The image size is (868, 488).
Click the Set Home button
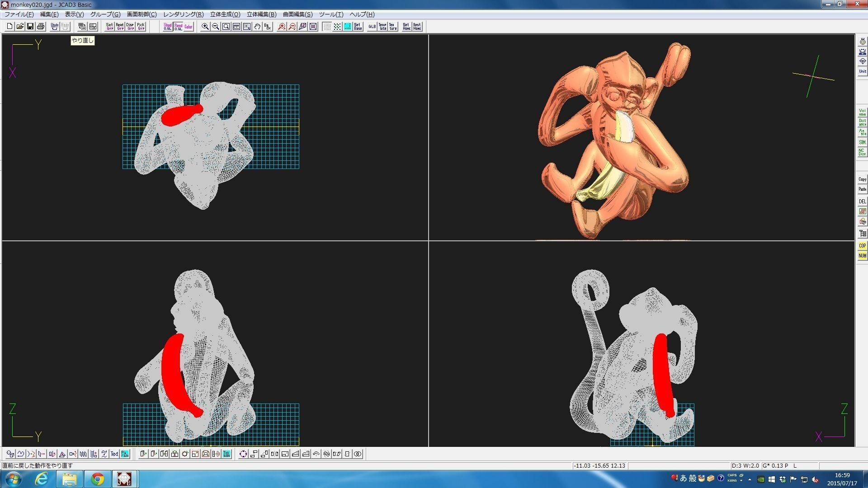[x=406, y=27]
